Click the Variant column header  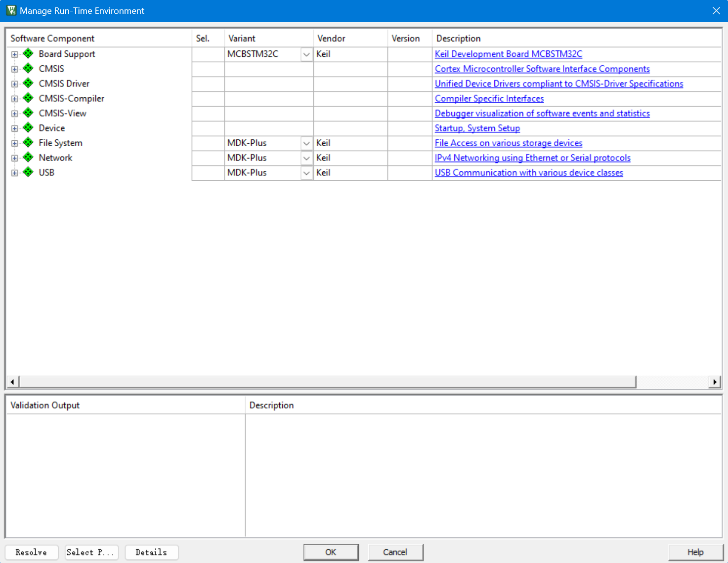tap(269, 38)
